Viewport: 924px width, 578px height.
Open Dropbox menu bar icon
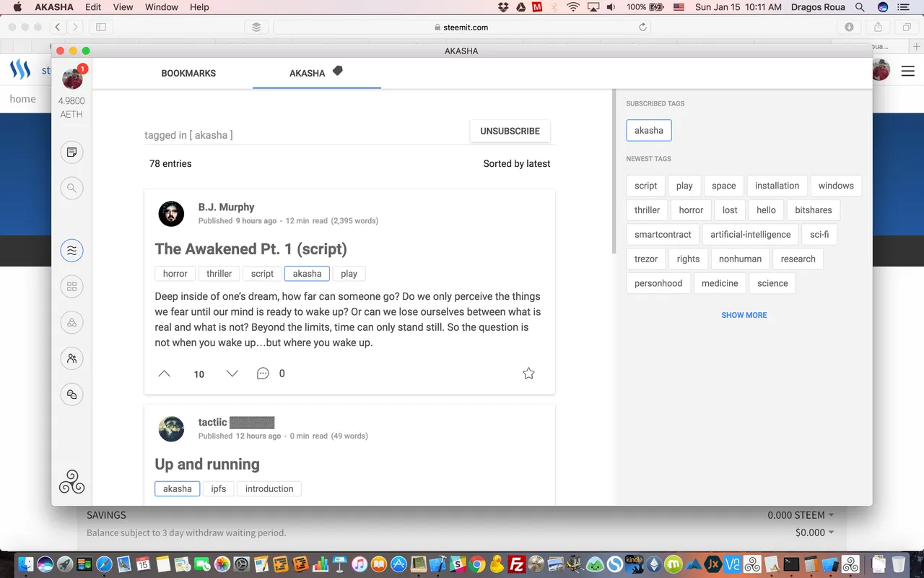pyautogui.click(x=503, y=7)
